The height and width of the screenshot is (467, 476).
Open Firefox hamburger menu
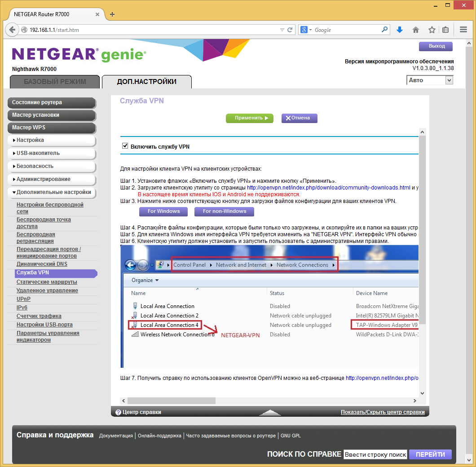pos(463,30)
